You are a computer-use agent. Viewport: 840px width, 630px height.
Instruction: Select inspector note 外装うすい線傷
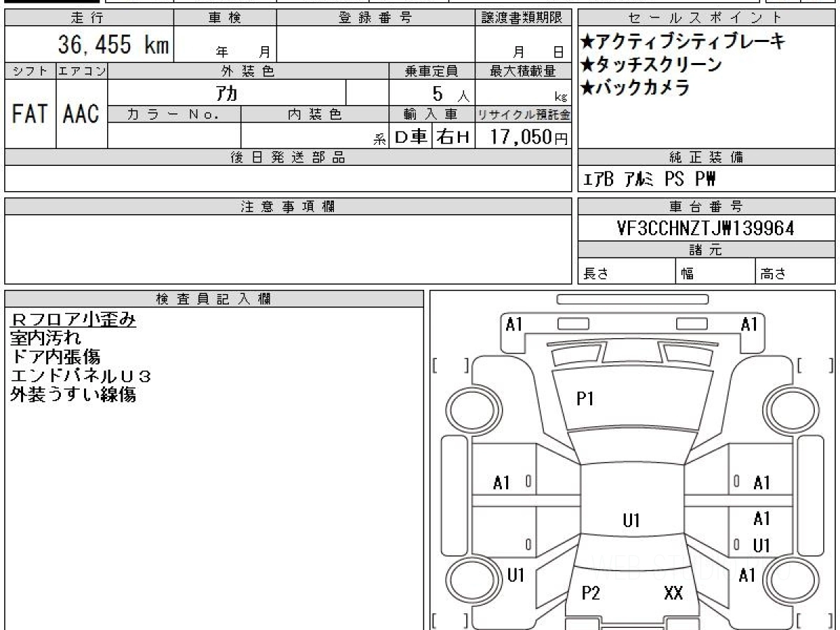click(73, 395)
